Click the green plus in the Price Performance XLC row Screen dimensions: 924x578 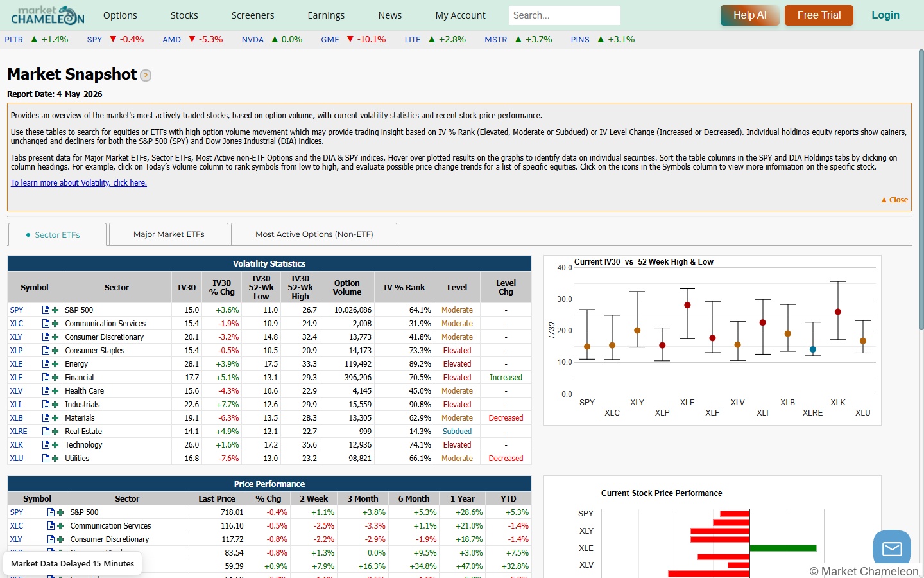60,526
